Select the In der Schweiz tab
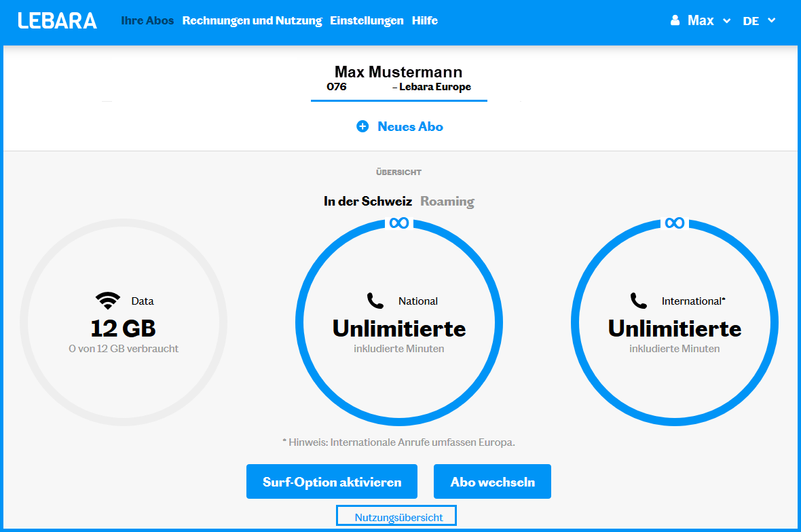 pos(367,201)
